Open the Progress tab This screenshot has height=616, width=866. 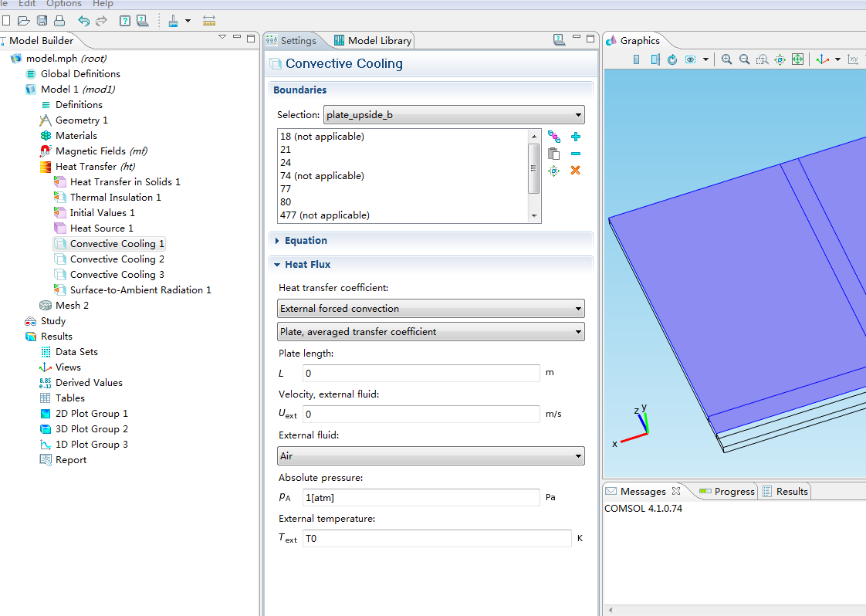point(726,492)
